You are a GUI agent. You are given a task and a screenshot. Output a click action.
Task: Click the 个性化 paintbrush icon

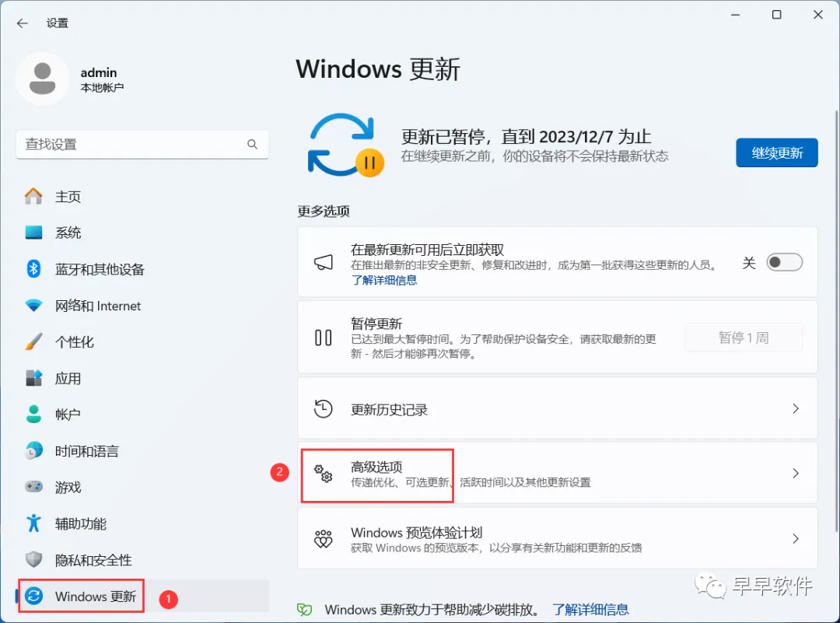tap(33, 341)
